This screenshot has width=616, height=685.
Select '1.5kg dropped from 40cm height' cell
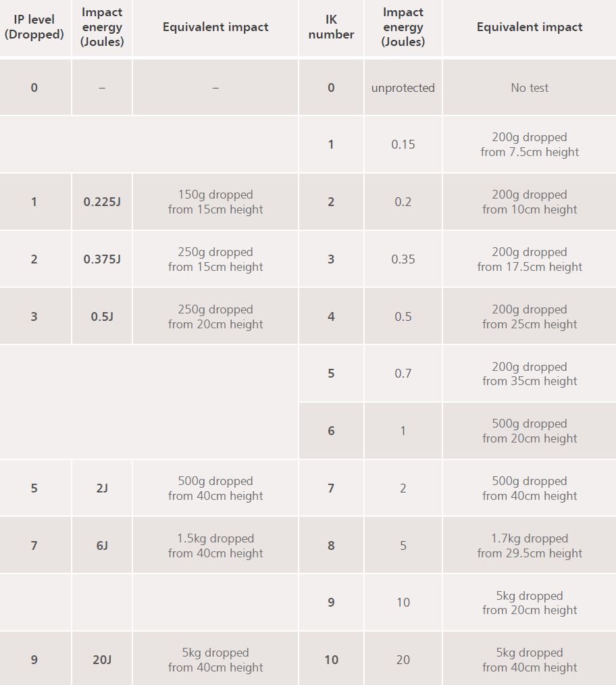(x=215, y=546)
